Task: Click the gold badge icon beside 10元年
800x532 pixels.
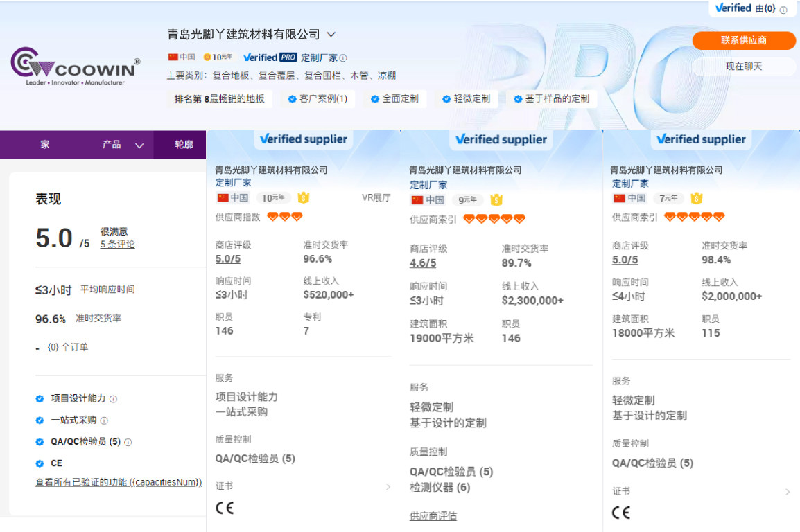Action: tap(304, 197)
